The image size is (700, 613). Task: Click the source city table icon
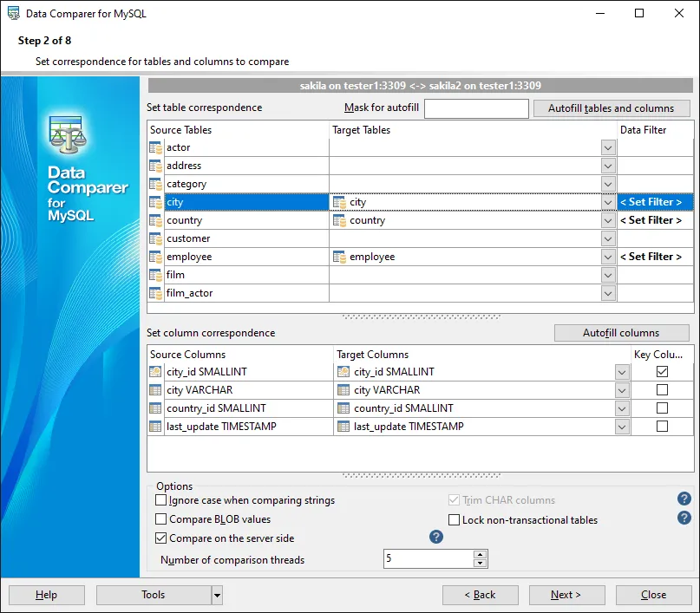[155, 203]
